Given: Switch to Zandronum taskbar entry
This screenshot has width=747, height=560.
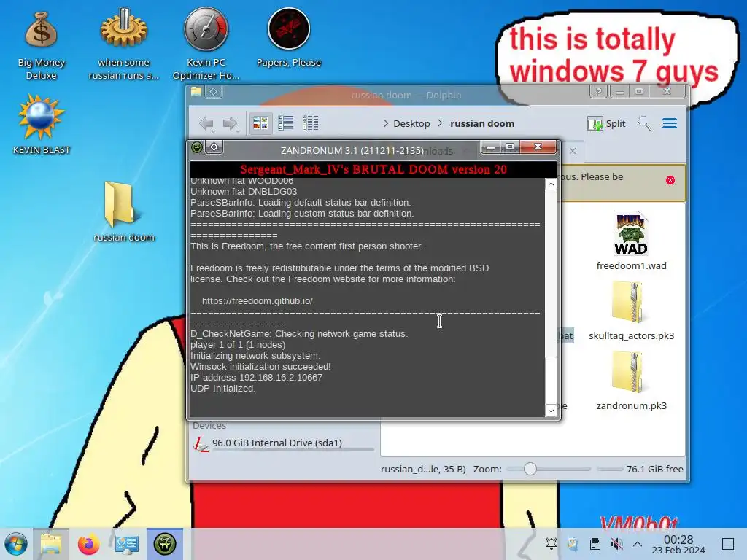Looking at the screenshot, I should coord(165,544).
